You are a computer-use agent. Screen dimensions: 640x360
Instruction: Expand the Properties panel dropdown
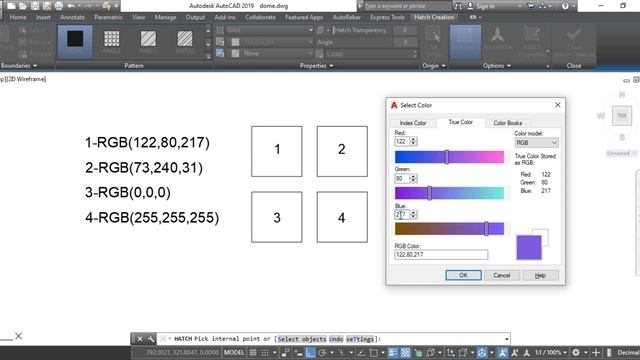(316, 66)
